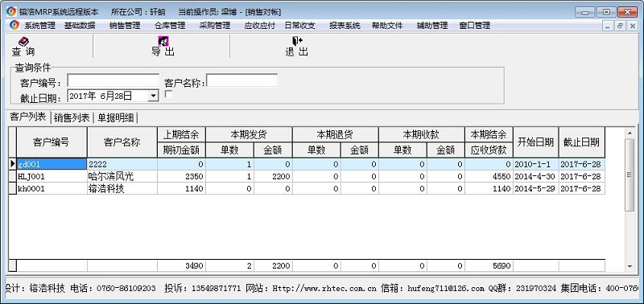Screen dimensions: 644x304
Task: Click the 截止日期 column header
Action: (581, 142)
